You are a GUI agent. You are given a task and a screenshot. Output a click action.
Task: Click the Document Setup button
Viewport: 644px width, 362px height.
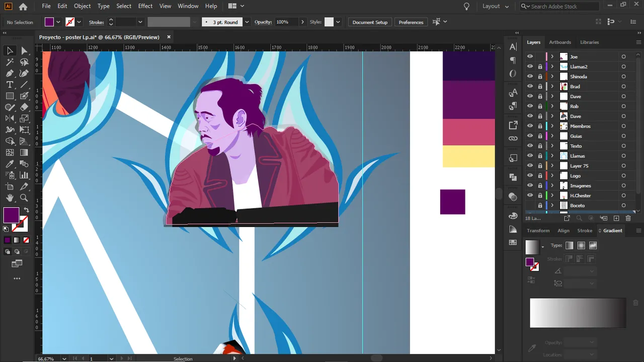pos(370,22)
